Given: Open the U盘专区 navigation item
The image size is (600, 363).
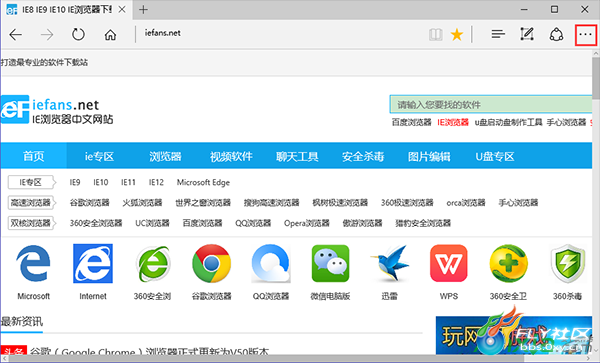Looking at the screenshot, I should 495,156.
